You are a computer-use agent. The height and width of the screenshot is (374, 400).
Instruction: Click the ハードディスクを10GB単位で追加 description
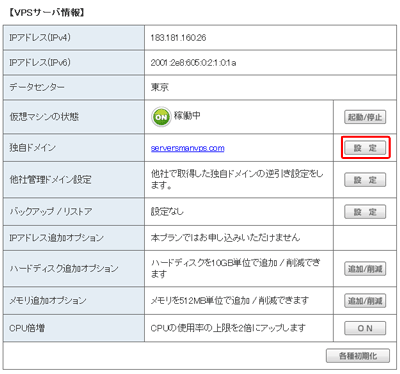click(x=236, y=268)
